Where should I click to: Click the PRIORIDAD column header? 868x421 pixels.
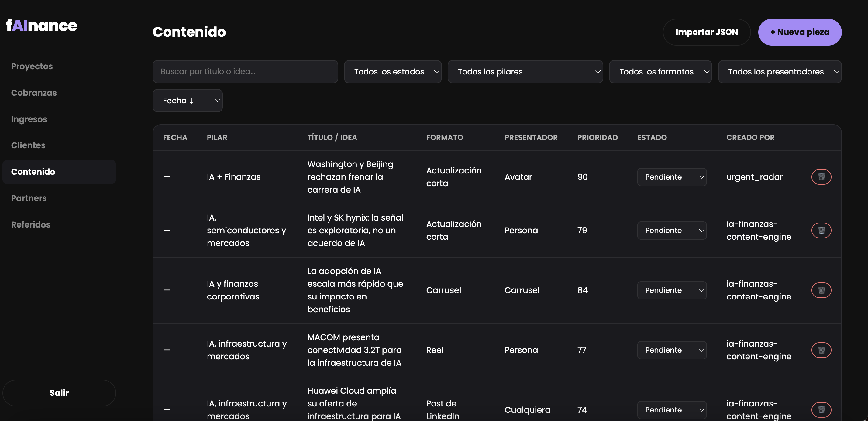click(x=597, y=137)
